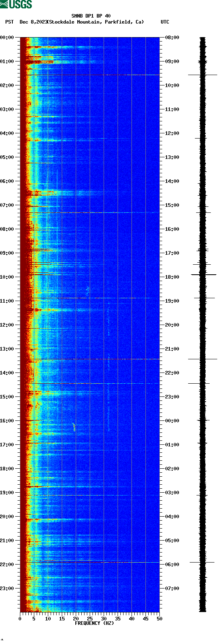This screenshot has height=644, width=220.
Task: Click the FREQUENCY (HZ) axis label
Action: click(x=94, y=623)
